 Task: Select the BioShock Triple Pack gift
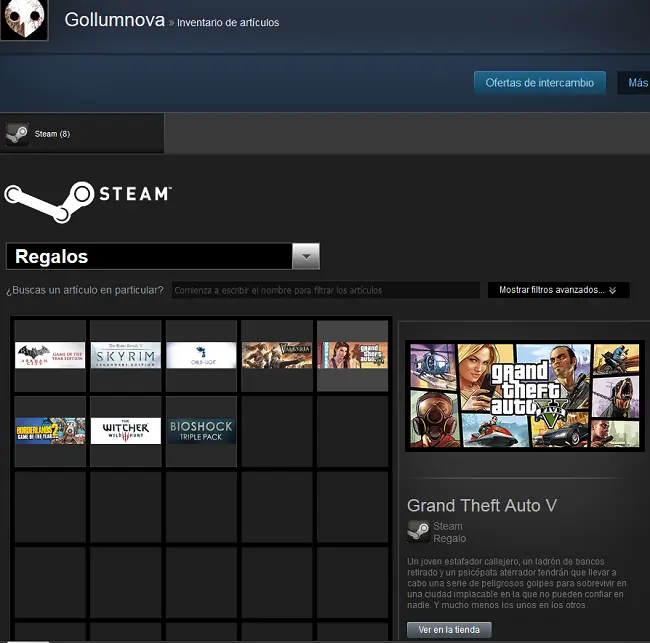pos(201,431)
